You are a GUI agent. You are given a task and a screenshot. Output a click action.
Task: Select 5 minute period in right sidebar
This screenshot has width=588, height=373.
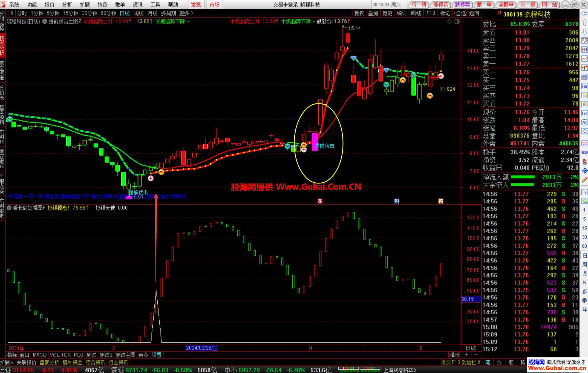(x=584, y=219)
